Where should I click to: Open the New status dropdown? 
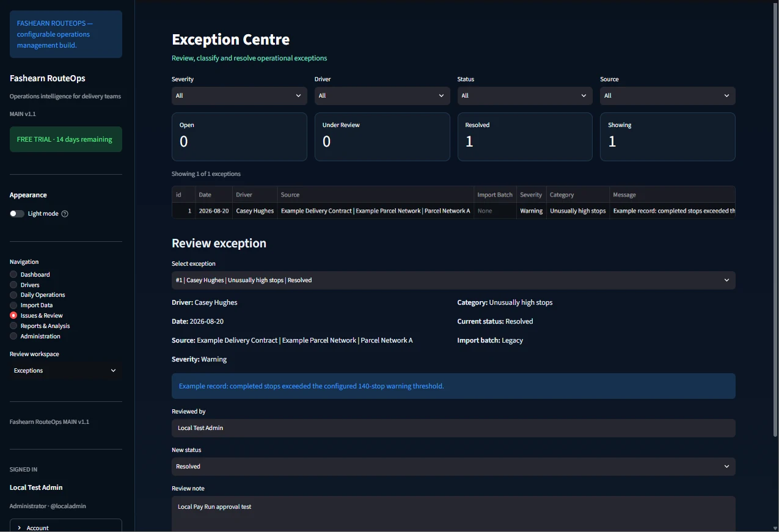[x=453, y=467]
